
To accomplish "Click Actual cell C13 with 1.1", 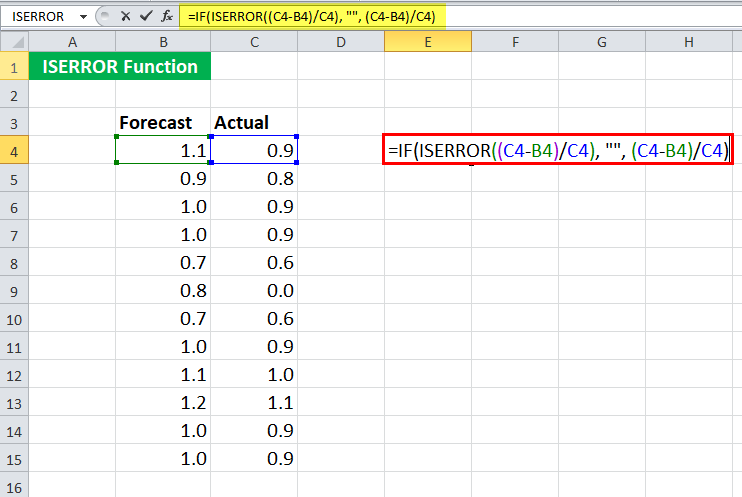I will point(254,402).
